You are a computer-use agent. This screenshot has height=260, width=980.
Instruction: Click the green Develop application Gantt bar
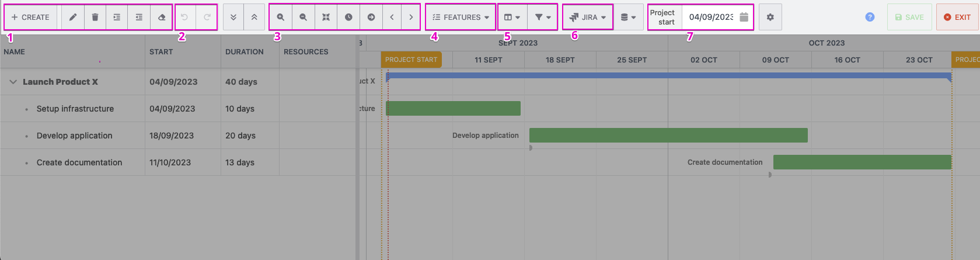click(x=668, y=136)
